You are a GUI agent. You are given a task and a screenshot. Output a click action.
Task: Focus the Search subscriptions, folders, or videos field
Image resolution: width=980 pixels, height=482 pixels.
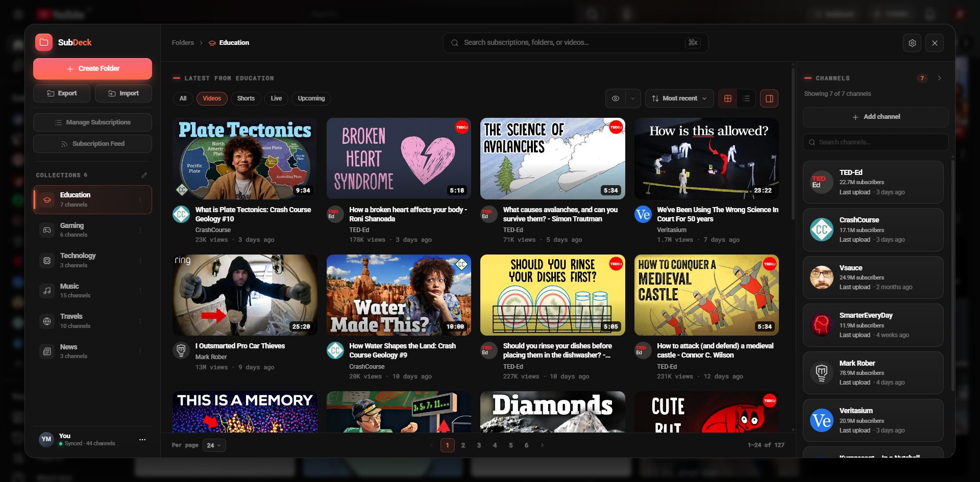pos(575,43)
